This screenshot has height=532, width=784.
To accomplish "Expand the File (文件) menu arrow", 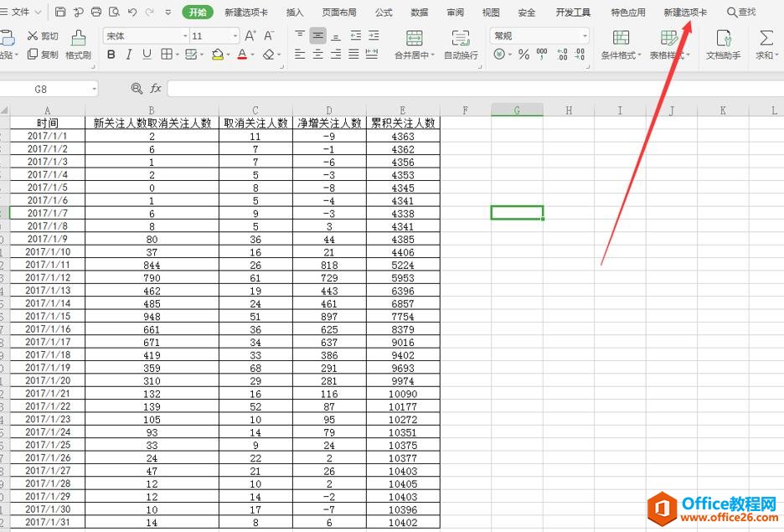I will point(38,12).
